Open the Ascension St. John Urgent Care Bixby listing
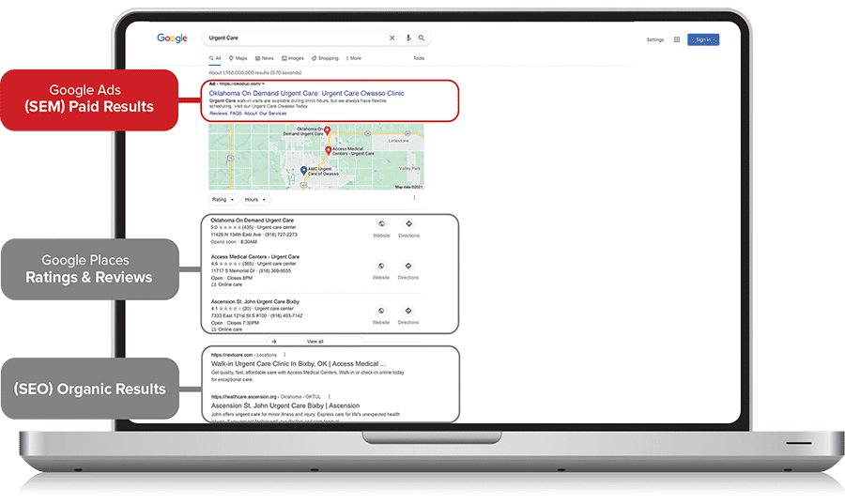The width and height of the screenshot is (845, 504). click(x=254, y=302)
